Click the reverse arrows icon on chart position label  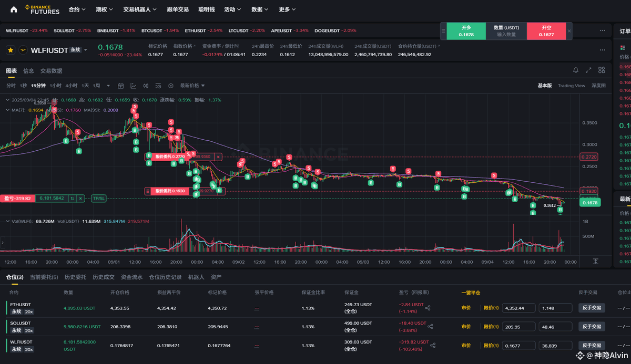click(x=73, y=198)
